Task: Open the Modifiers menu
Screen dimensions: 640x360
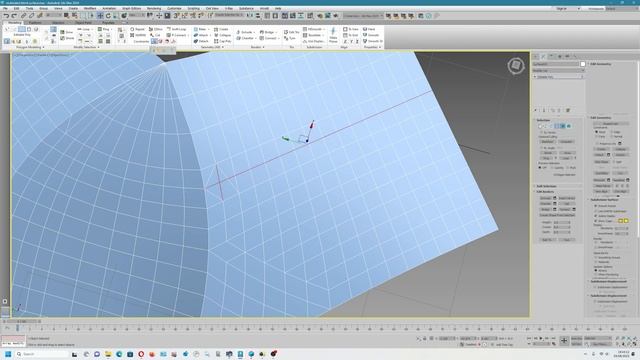Action: (90, 8)
